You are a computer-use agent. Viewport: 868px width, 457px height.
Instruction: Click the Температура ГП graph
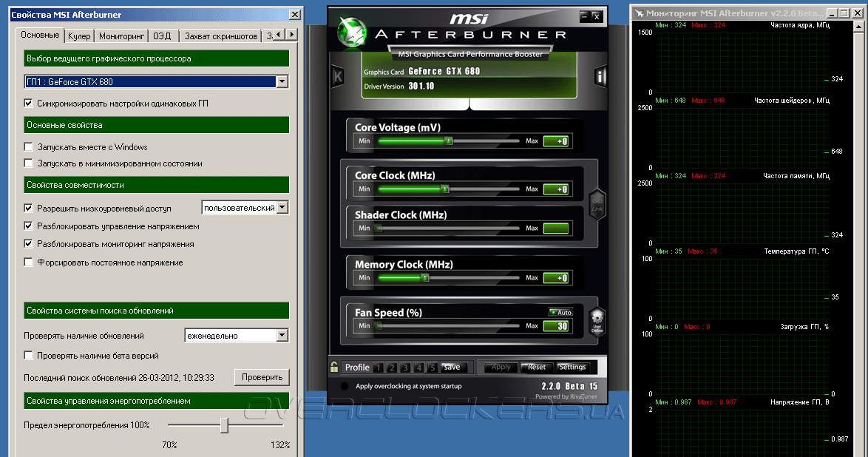pos(742,288)
